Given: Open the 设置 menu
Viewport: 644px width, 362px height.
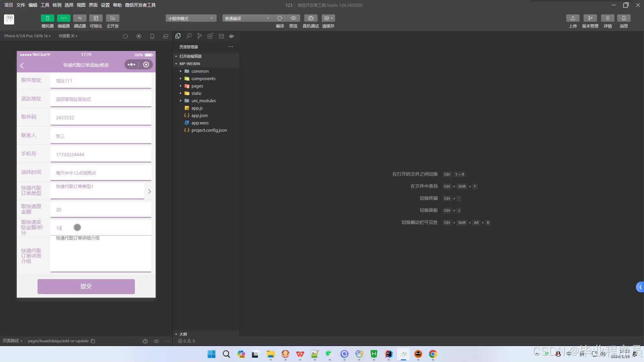Looking at the screenshot, I should click(x=105, y=5).
